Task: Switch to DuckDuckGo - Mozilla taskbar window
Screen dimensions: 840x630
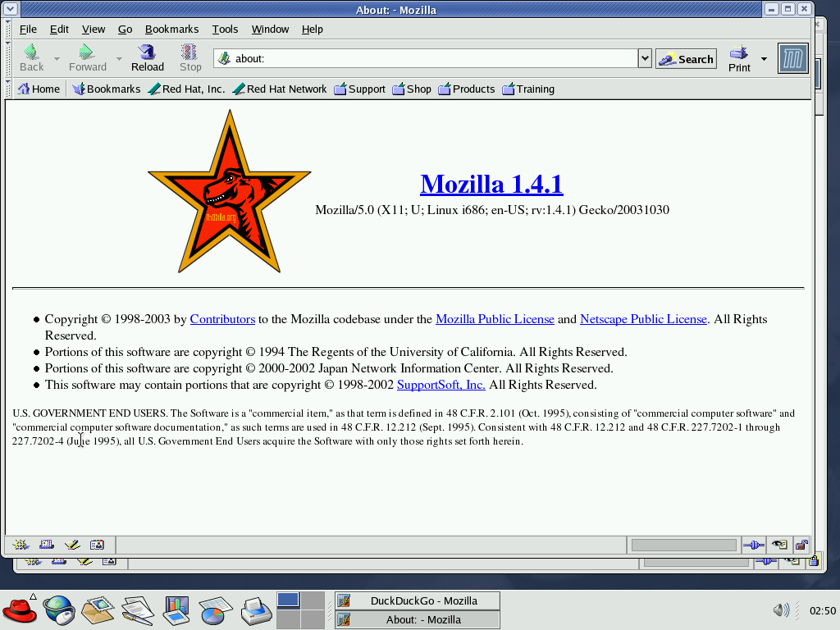Action: pos(418,600)
